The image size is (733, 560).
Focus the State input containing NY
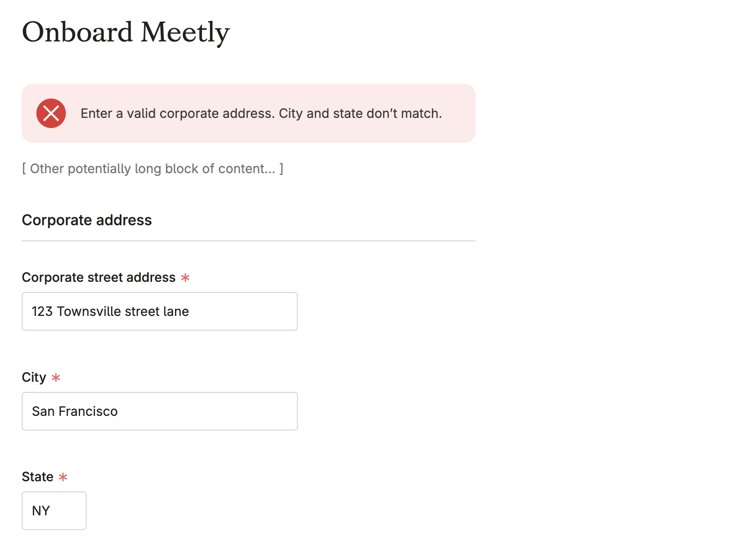pyautogui.click(x=54, y=511)
